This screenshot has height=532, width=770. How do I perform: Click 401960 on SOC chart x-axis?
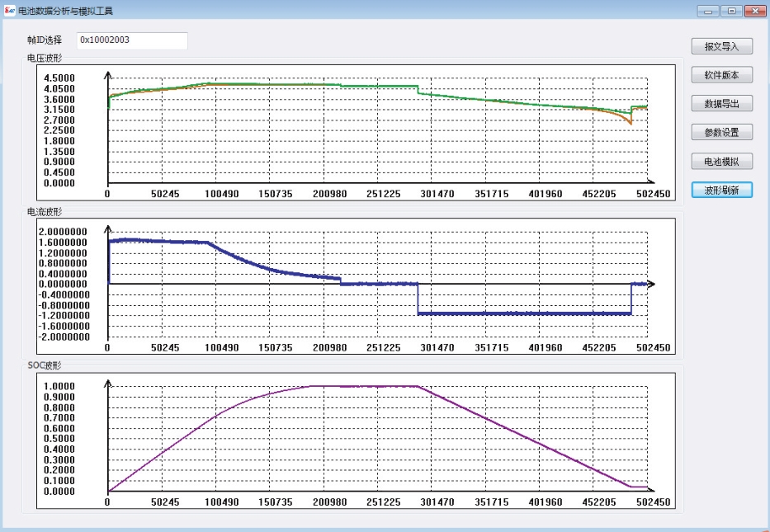pos(545,502)
